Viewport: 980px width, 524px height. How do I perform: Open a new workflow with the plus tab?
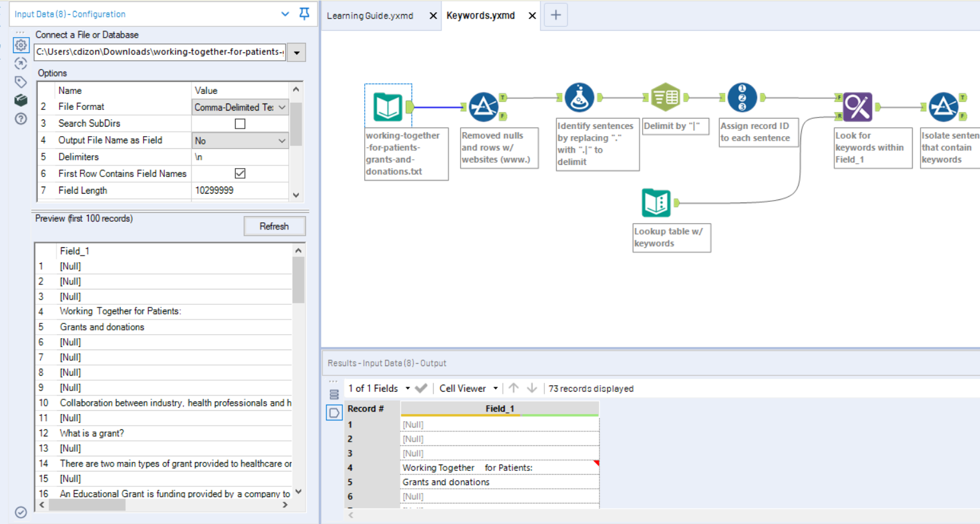click(x=555, y=15)
